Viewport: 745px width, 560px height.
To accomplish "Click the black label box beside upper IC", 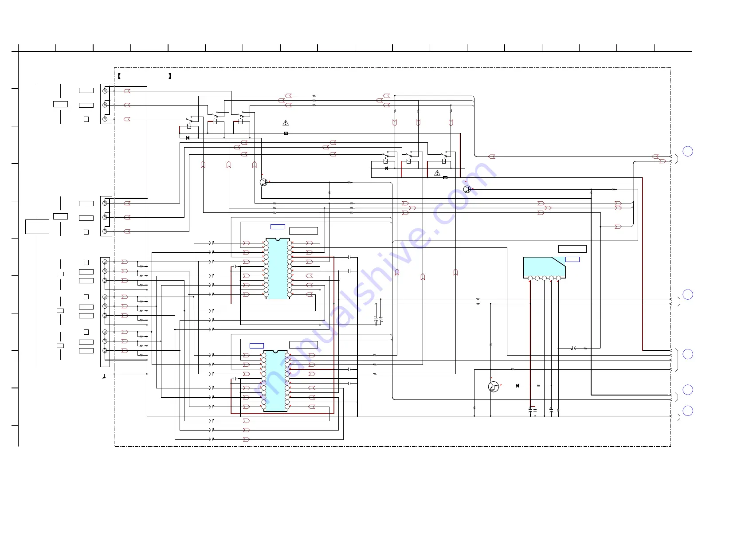I will 303,231.
